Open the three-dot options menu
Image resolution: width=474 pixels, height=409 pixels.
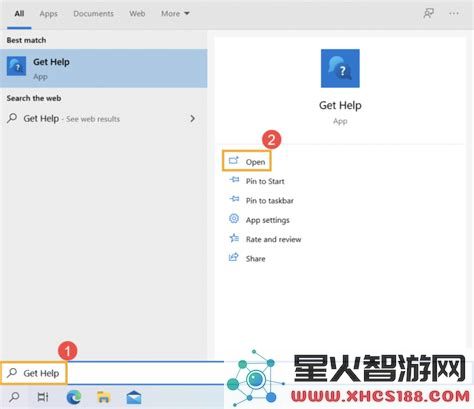coord(454,13)
